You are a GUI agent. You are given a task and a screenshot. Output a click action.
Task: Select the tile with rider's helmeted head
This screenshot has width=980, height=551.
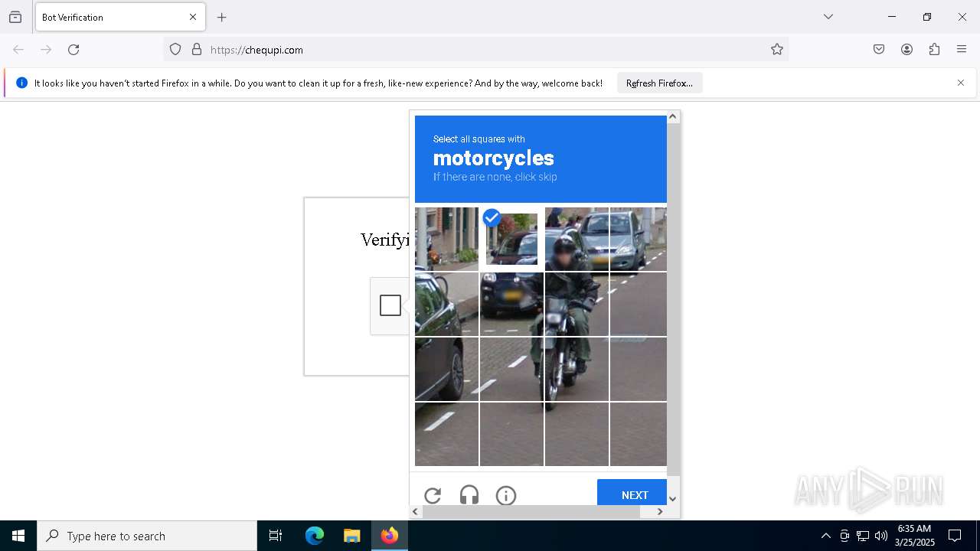pos(577,239)
